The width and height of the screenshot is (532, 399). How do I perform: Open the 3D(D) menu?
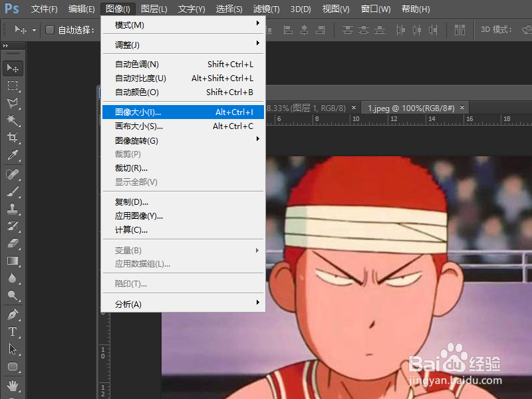tap(301, 9)
